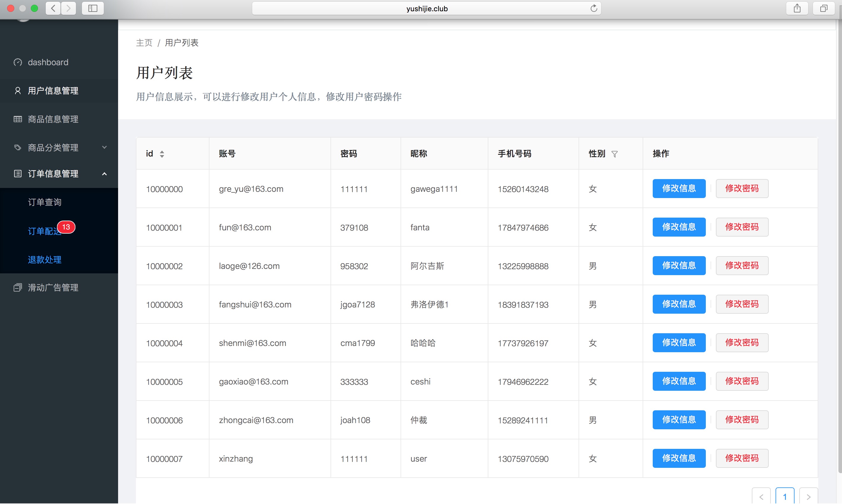Click the browser back arrow
The height and width of the screenshot is (504, 842).
[x=53, y=9]
